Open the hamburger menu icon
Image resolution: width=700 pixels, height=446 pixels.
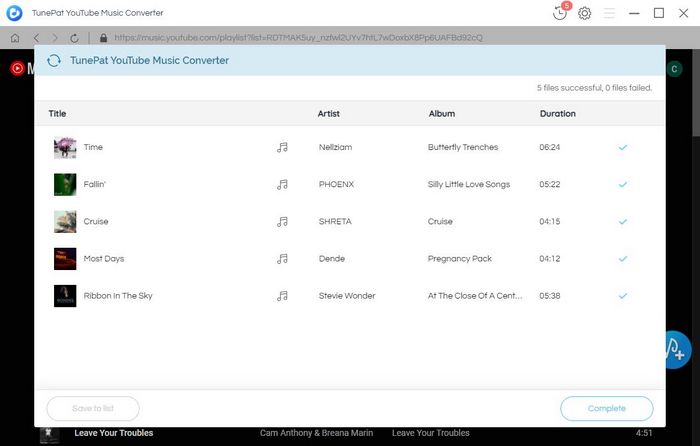[x=609, y=13]
